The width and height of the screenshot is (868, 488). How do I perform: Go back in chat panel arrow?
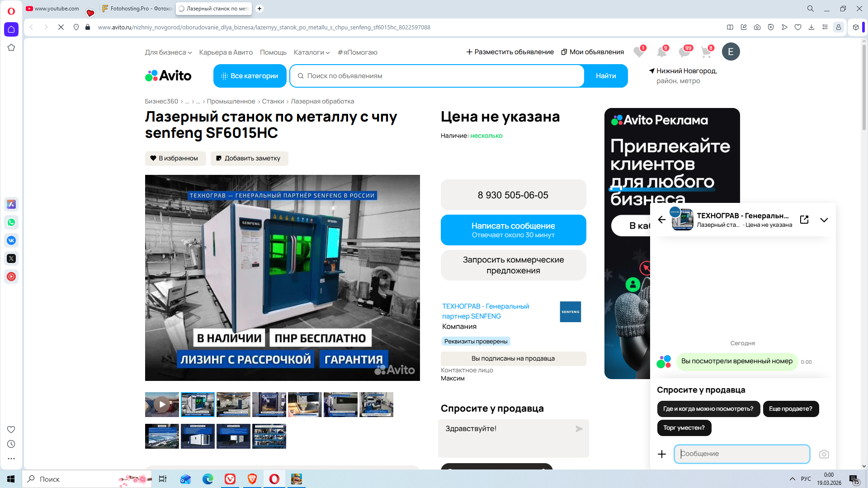coord(662,220)
